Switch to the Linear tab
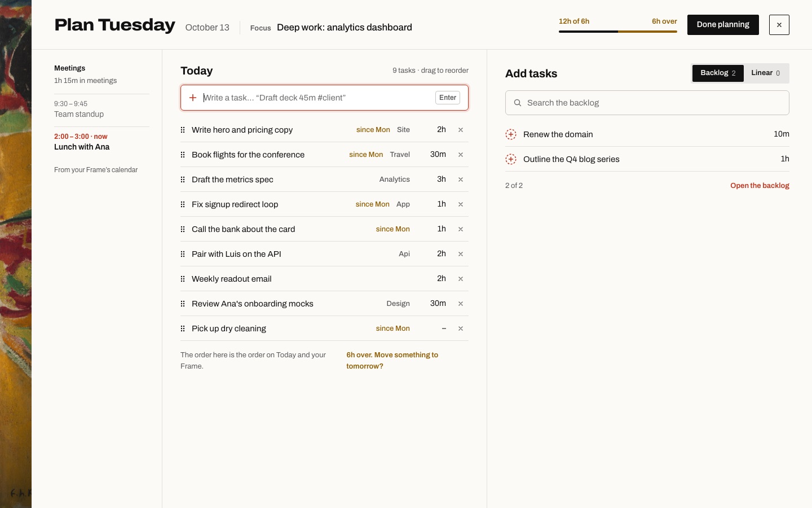Screen dimensions: 812x508 click(766, 73)
